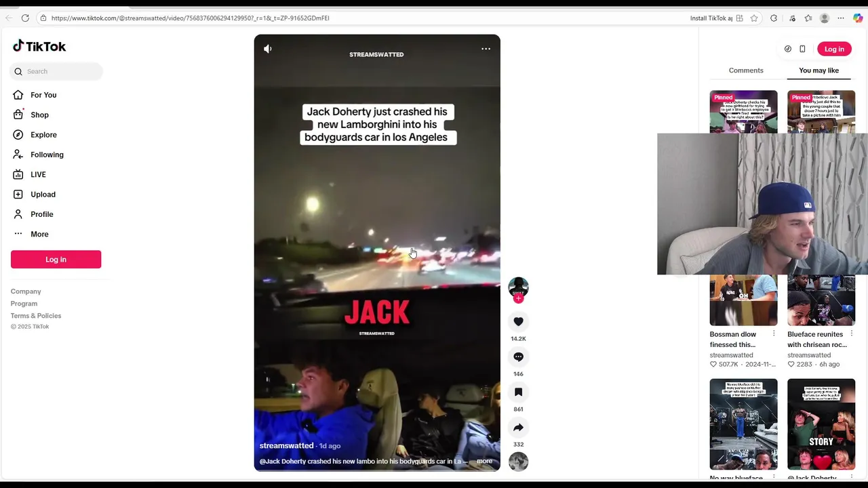Click the 146 comment count
Image resolution: width=868 pixels, height=488 pixels.
point(518,374)
